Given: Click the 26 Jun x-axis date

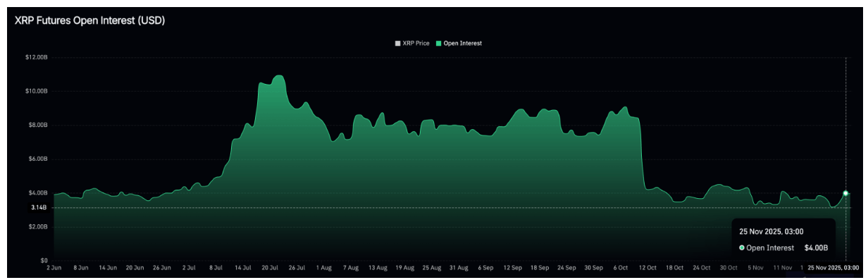Looking at the screenshot, I should coord(162,268).
